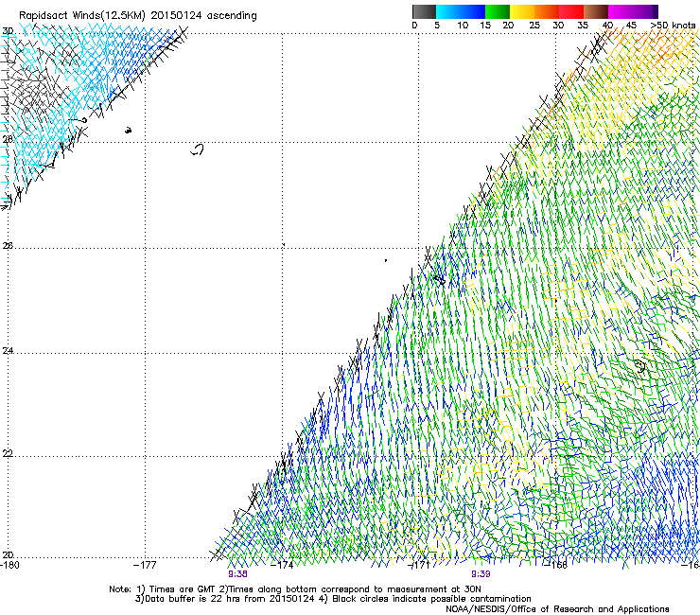Select the '-174' longitude axis label

pyautogui.click(x=283, y=565)
